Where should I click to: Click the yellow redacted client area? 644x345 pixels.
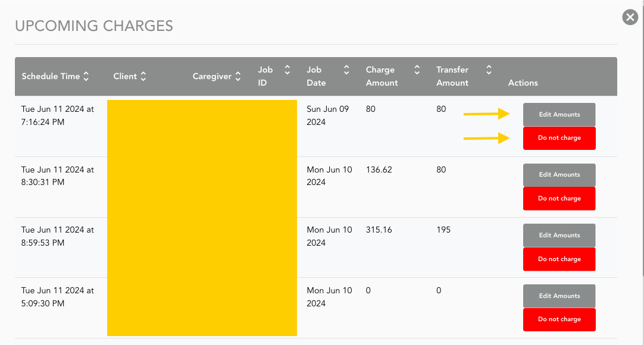pos(202,217)
